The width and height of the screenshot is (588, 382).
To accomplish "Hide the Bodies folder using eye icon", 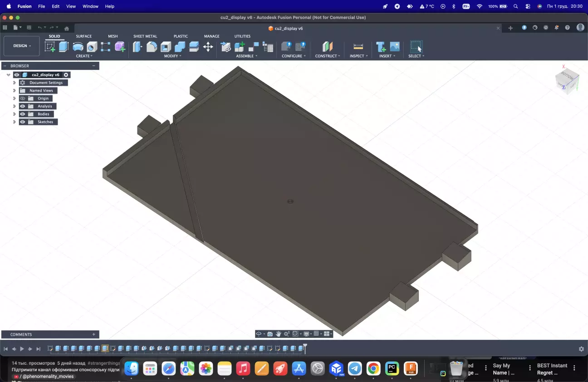I will (x=23, y=114).
